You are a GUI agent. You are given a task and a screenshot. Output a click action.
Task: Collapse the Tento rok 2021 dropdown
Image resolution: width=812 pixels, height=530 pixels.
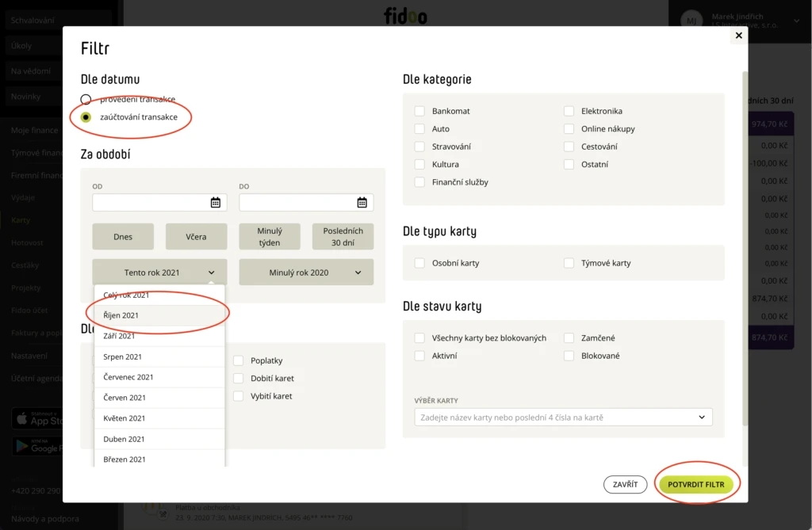(x=159, y=273)
